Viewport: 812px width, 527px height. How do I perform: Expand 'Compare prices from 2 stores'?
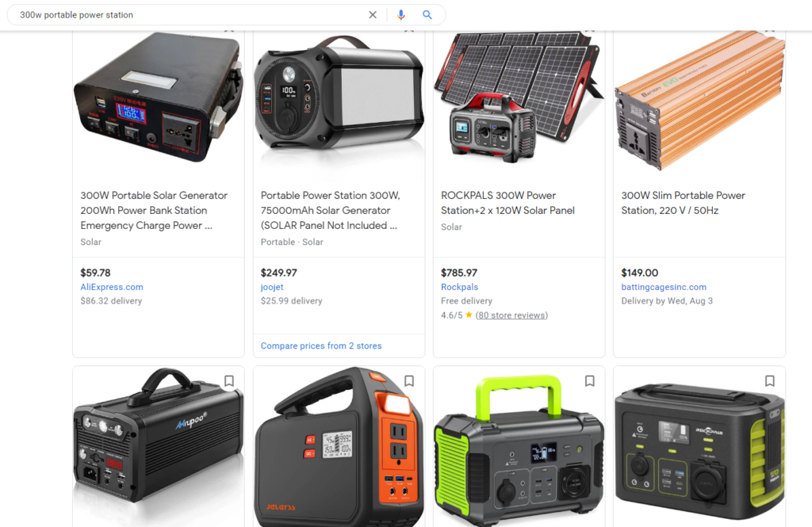click(321, 346)
